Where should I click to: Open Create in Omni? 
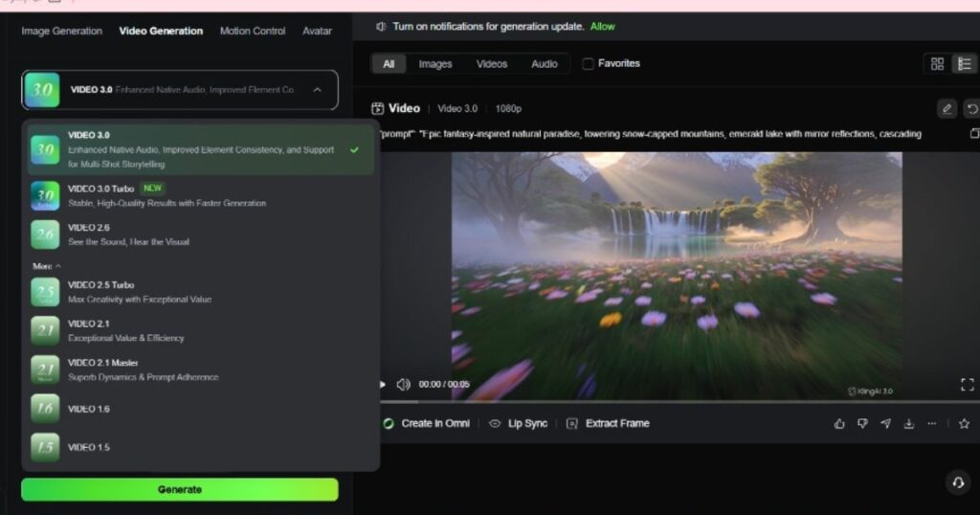pos(427,424)
